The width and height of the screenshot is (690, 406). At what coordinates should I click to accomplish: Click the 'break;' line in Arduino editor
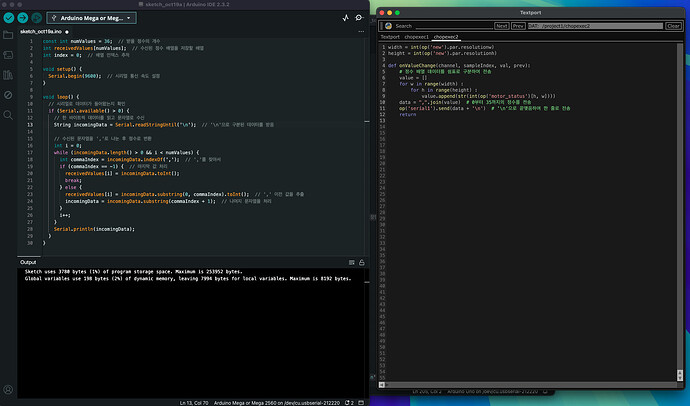[73, 180]
